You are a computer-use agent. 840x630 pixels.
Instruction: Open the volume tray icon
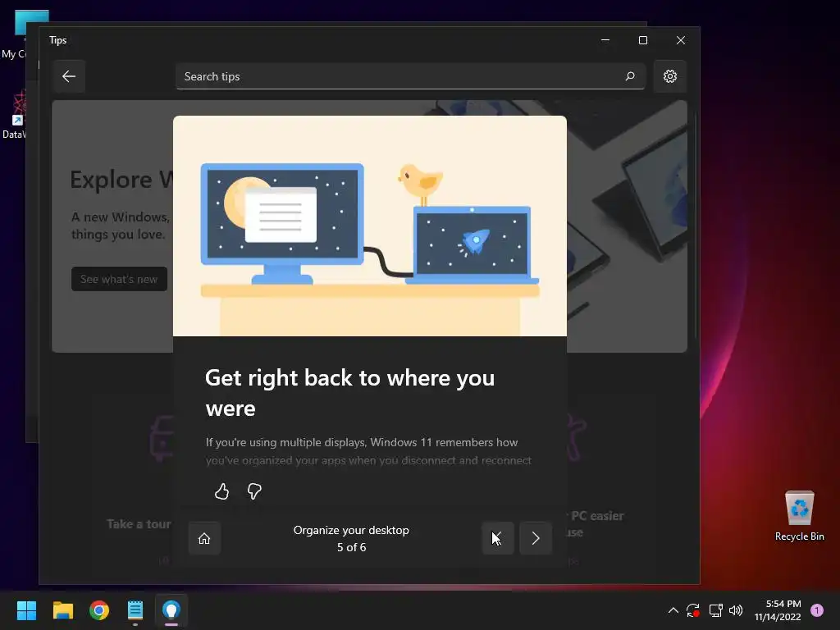pyautogui.click(x=736, y=610)
